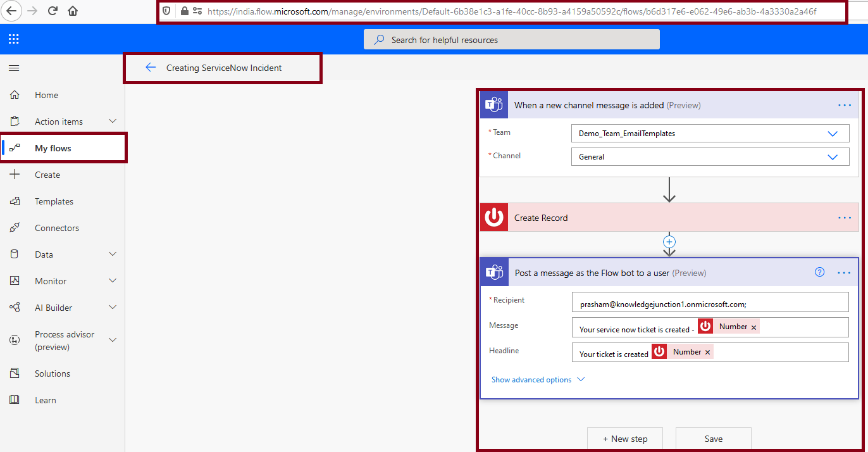Click the New step button
The height and width of the screenshot is (452, 868).
click(x=625, y=438)
